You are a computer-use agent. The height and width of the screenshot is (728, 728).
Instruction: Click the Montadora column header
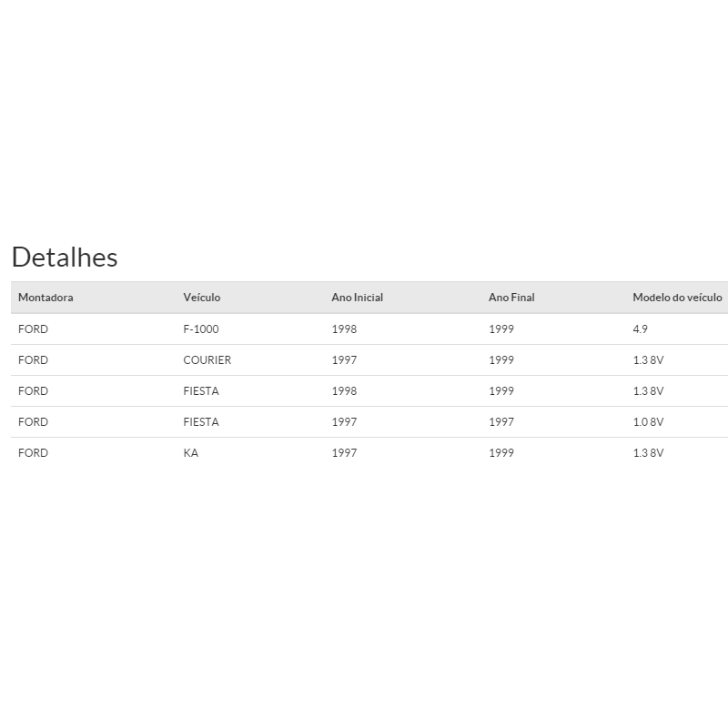click(x=45, y=298)
